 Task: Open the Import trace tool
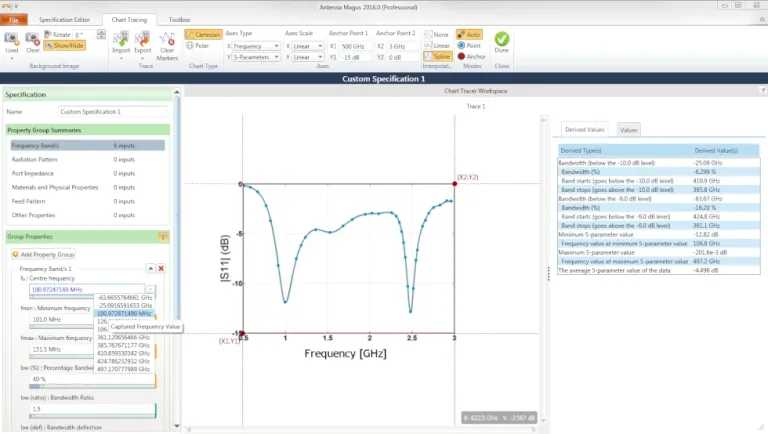tap(121, 40)
